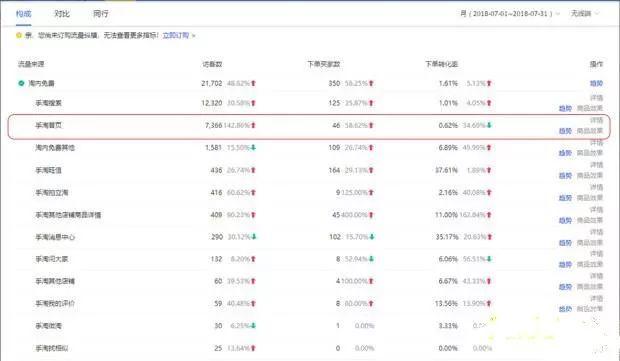Screen dimensions: 620x361
Task: Open 详情 for the 手淘问大家 row
Action: 596,254
